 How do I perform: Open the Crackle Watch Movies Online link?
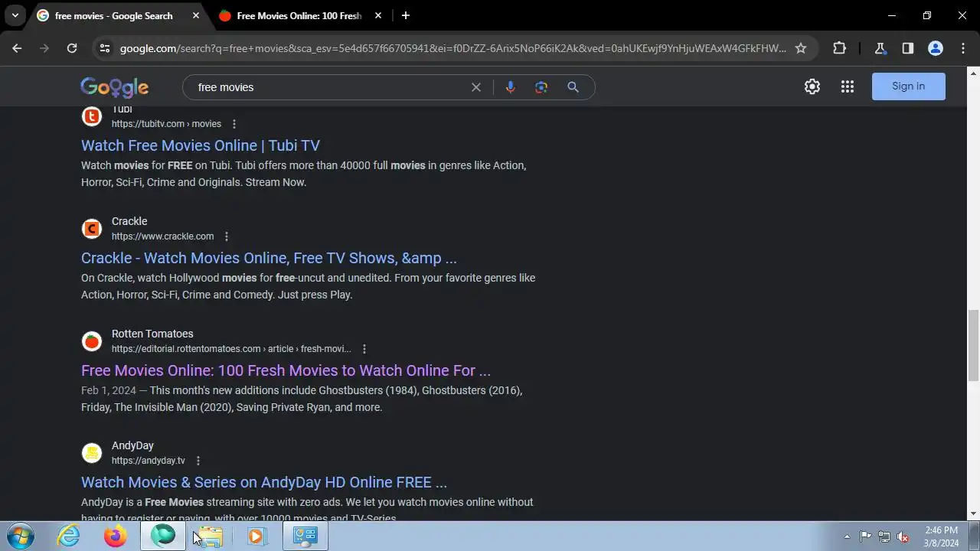point(269,258)
